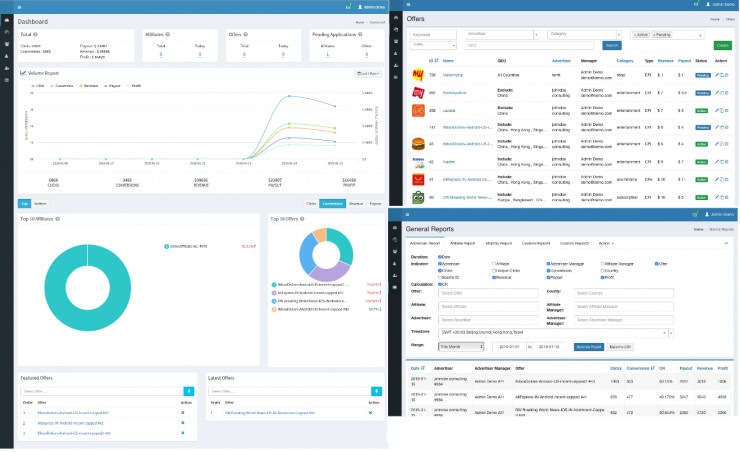Open the This Month range dropdown
The height and width of the screenshot is (452, 740).
tap(461, 347)
